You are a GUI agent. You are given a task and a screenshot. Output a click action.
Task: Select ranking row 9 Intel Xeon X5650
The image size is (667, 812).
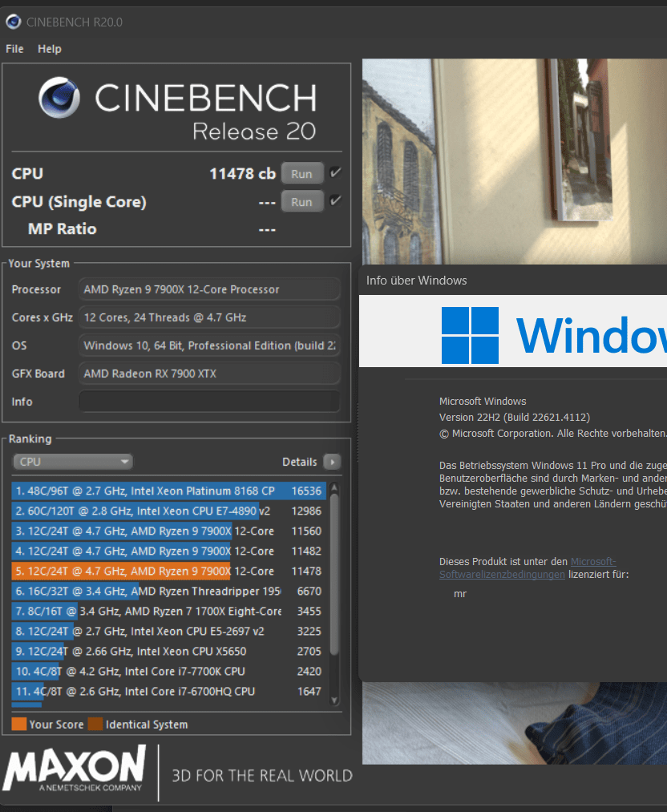(x=169, y=652)
